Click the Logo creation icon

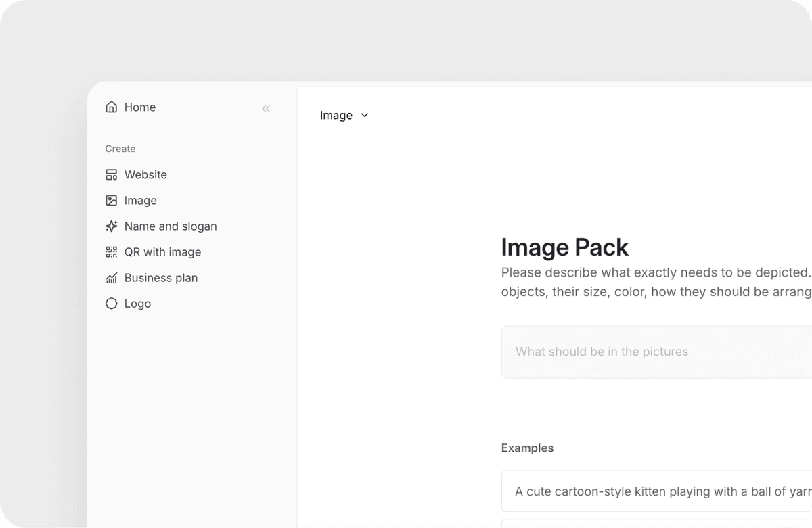[x=111, y=303]
